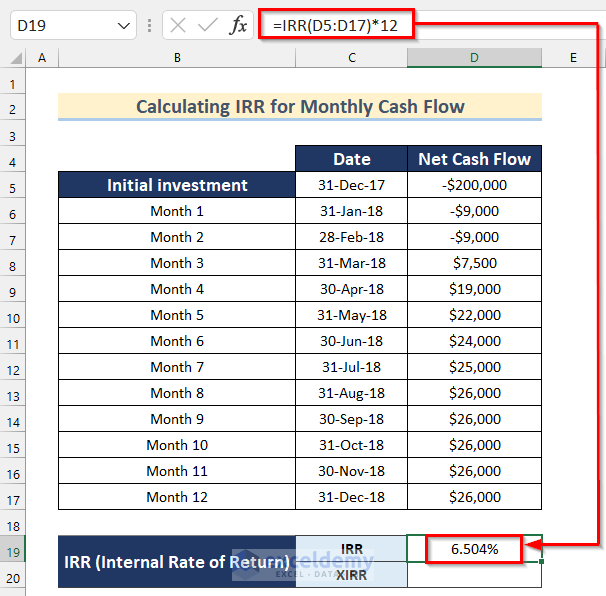Select column E header
The height and width of the screenshot is (596, 606).
[x=573, y=58]
